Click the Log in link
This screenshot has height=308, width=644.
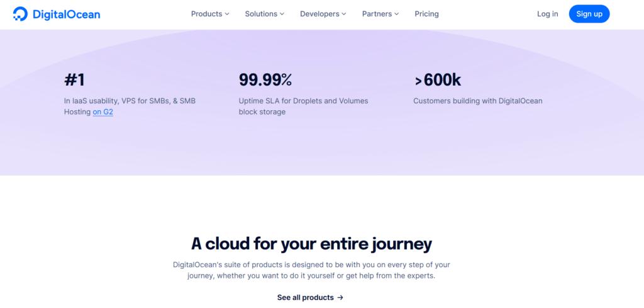click(x=547, y=14)
